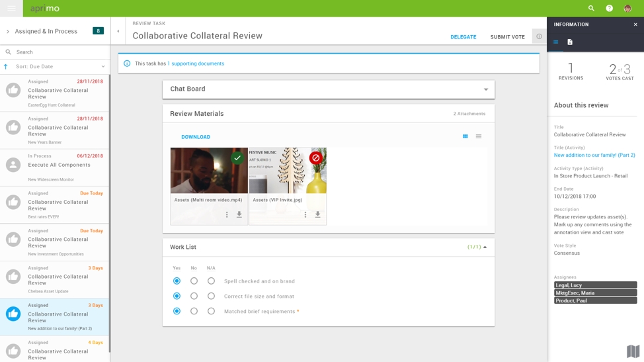
Task: Click the search icon in top bar
Action: tap(591, 9)
